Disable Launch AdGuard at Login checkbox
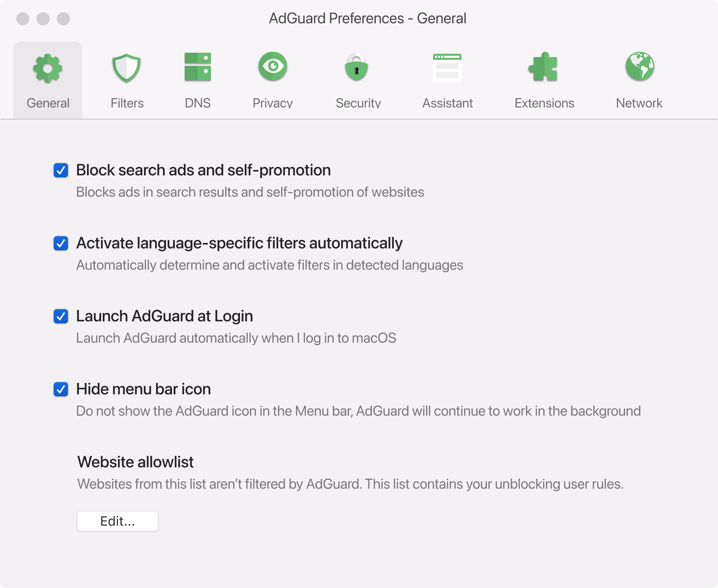718x588 pixels. click(x=61, y=316)
